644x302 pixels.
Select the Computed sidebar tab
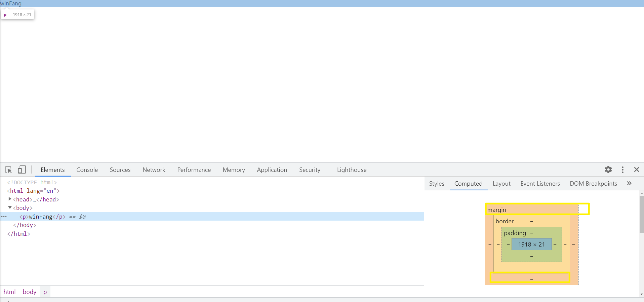(468, 184)
